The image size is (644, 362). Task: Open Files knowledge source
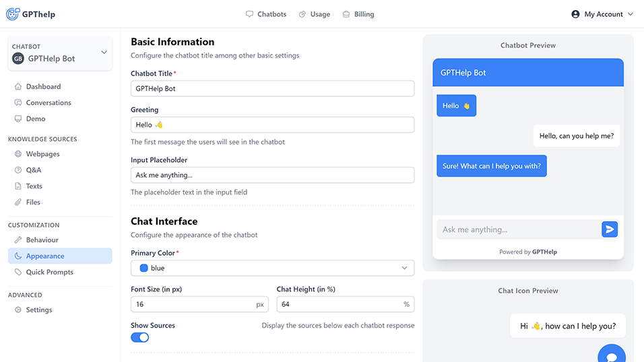(33, 203)
